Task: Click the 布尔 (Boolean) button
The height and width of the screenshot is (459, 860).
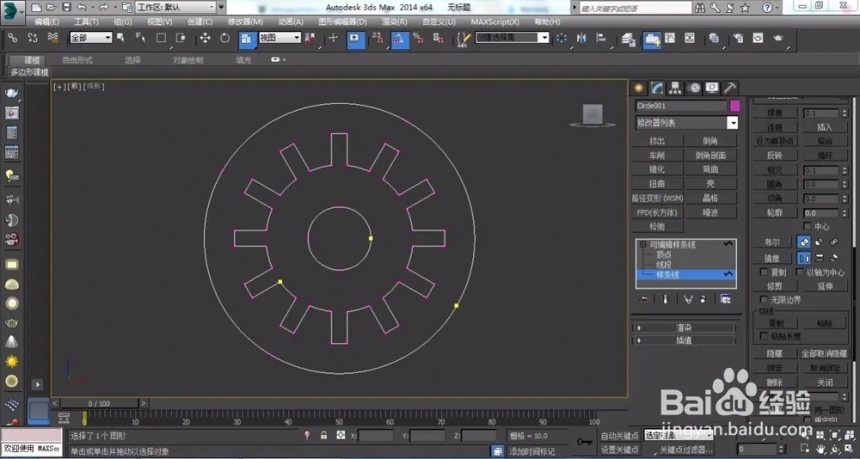Action: pos(772,242)
